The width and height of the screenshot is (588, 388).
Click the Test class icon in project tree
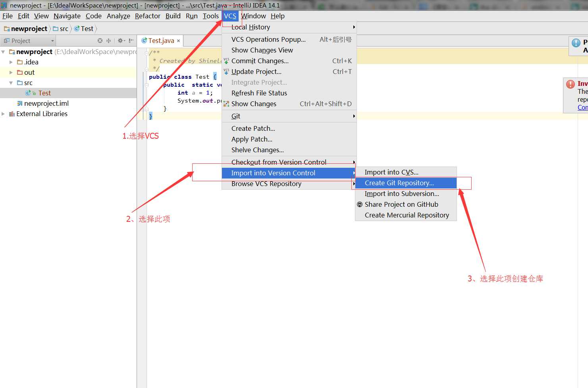tap(29, 93)
